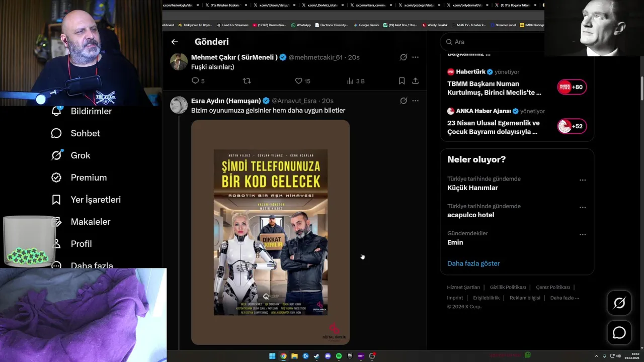The width and height of the screenshot is (644, 362).
Task: Open ANKA Haber Ajansı's 23 Nisan story
Action: click(493, 127)
